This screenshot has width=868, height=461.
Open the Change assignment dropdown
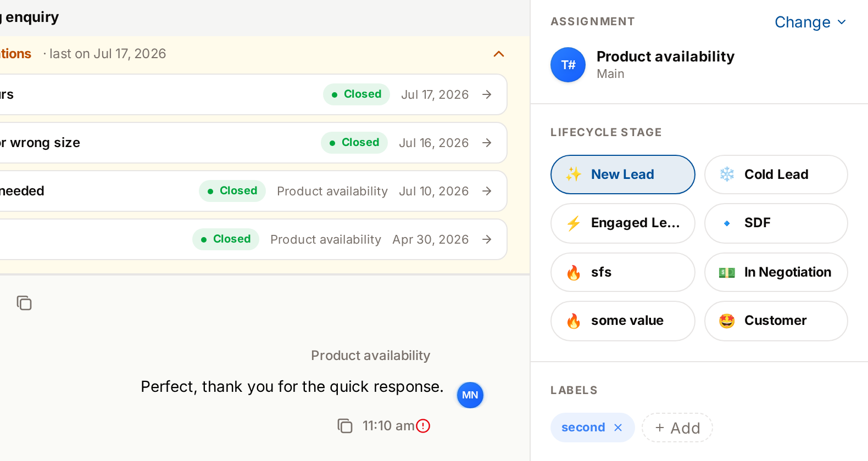(810, 22)
